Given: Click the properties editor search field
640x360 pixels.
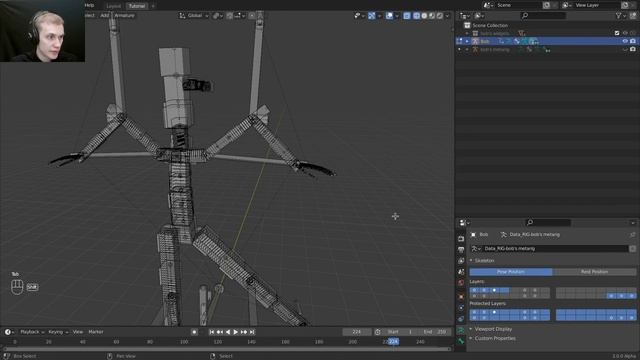Looking at the screenshot, I should 548,222.
